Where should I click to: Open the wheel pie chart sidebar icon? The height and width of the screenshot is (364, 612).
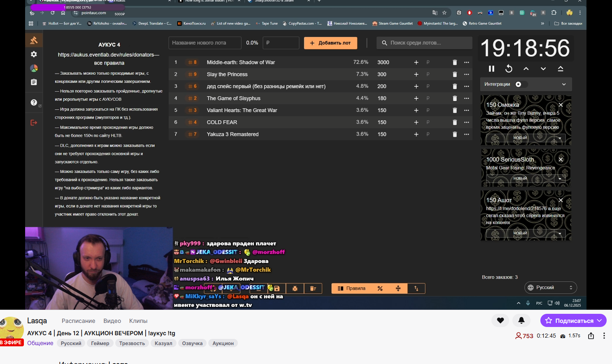tap(34, 68)
